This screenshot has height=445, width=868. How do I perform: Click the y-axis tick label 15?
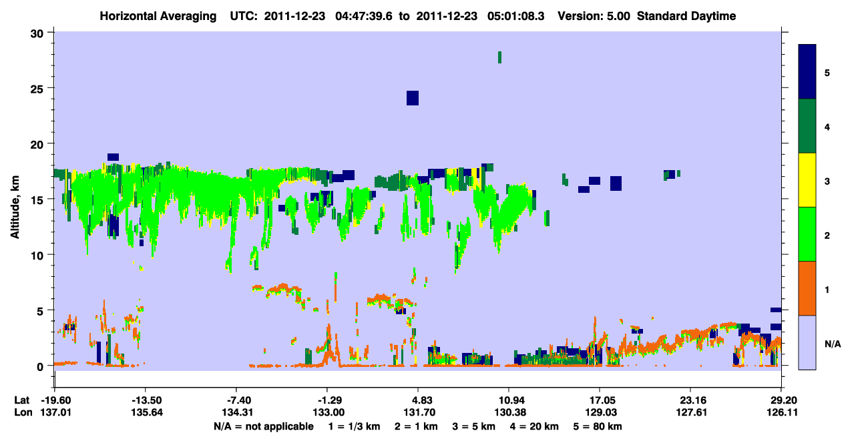click(x=39, y=199)
